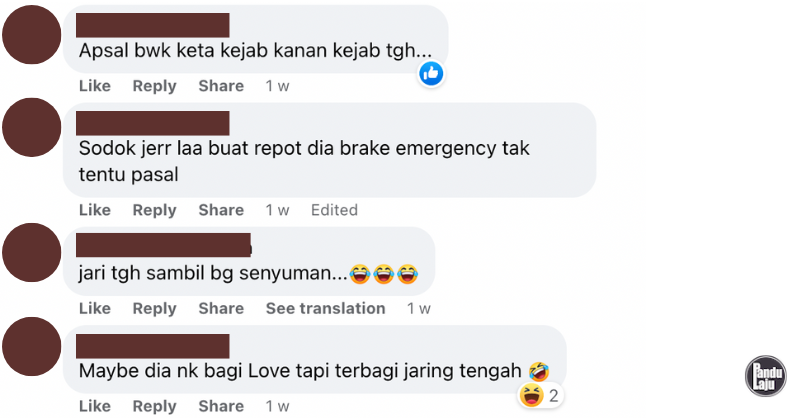
Task: Share the 'jari tgh sambil' comment
Action: (x=221, y=308)
